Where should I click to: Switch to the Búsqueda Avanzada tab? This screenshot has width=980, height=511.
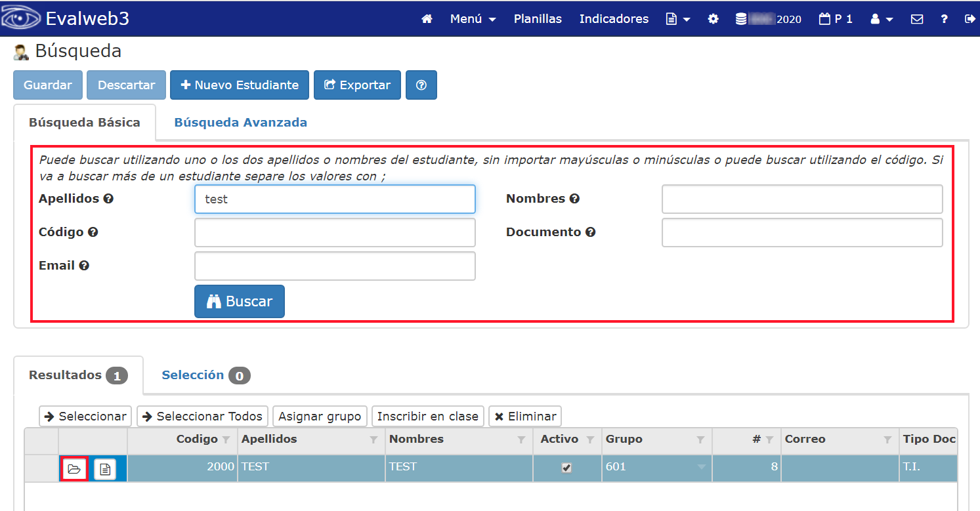tap(240, 122)
